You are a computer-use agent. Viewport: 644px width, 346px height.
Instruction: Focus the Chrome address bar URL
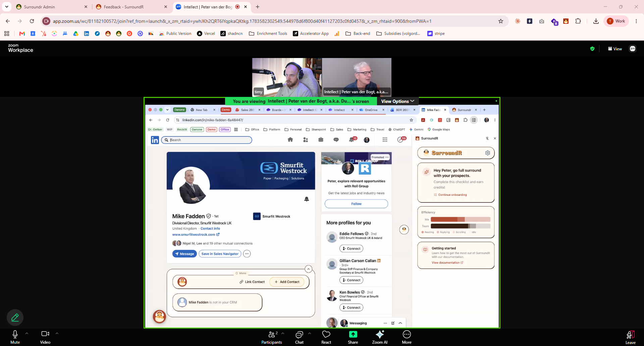pyautogui.click(x=242, y=21)
